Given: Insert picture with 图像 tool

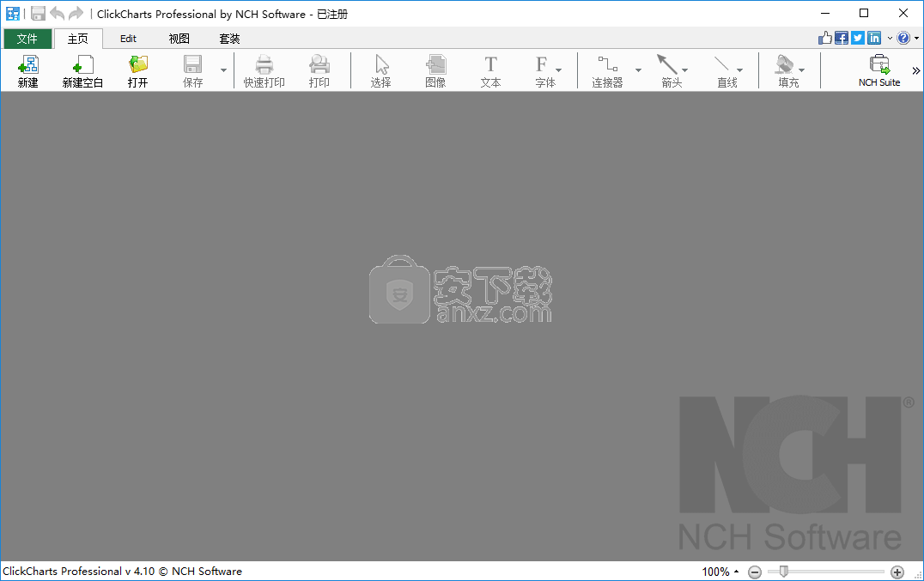Looking at the screenshot, I should pyautogui.click(x=435, y=70).
